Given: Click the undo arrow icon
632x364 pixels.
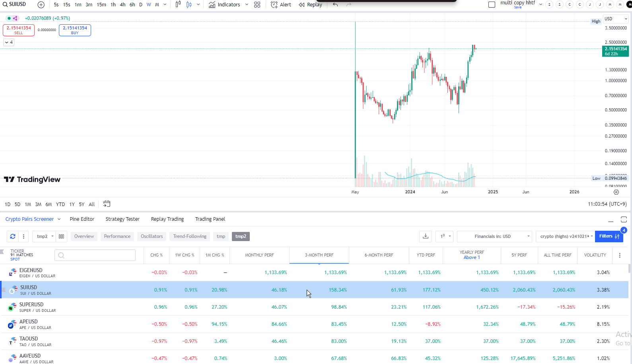Looking at the screenshot, I should 335,5.
